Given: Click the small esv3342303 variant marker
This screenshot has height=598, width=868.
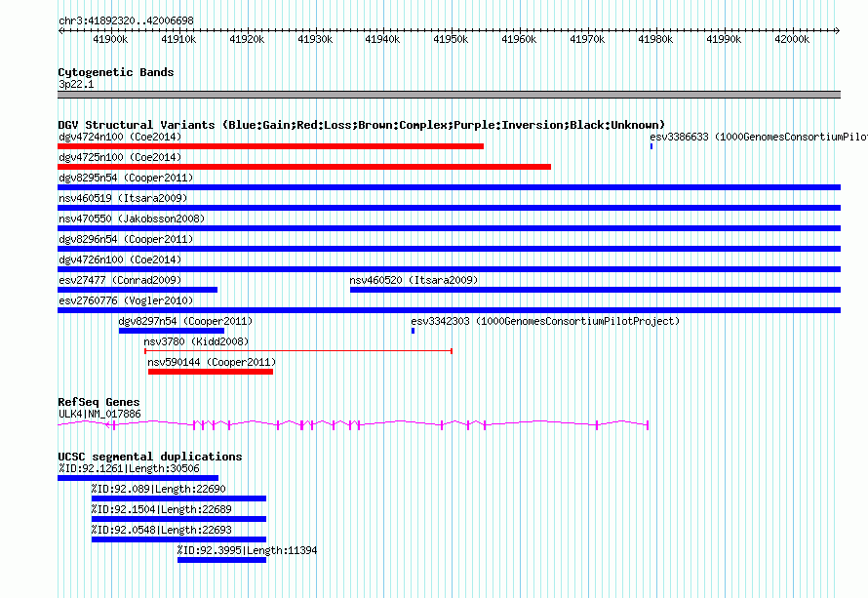Looking at the screenshot, I should pyautogui.click(x=413, y=331).
